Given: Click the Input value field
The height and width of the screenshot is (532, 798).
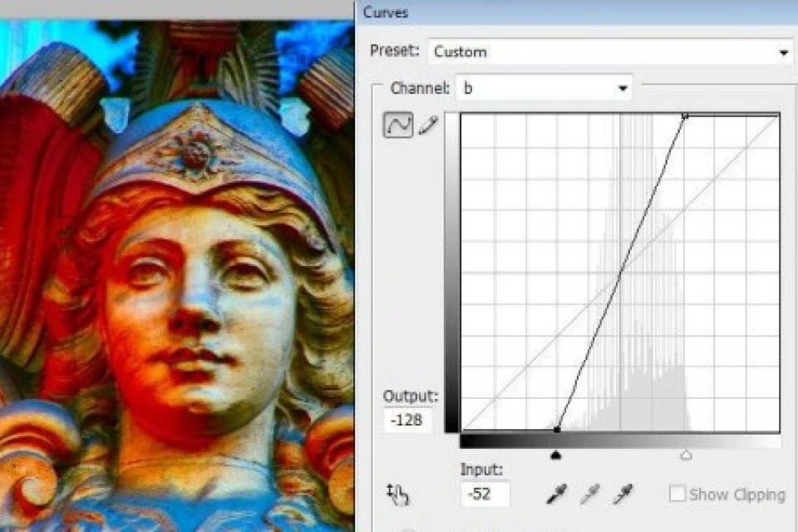Looking at the screenshot, I should point(485,494).
